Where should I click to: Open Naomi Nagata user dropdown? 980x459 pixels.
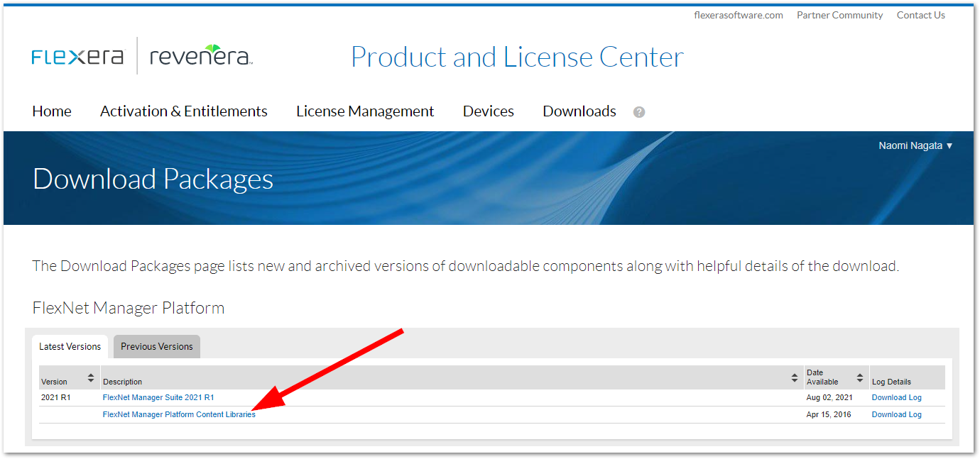[x=915, y=145]
